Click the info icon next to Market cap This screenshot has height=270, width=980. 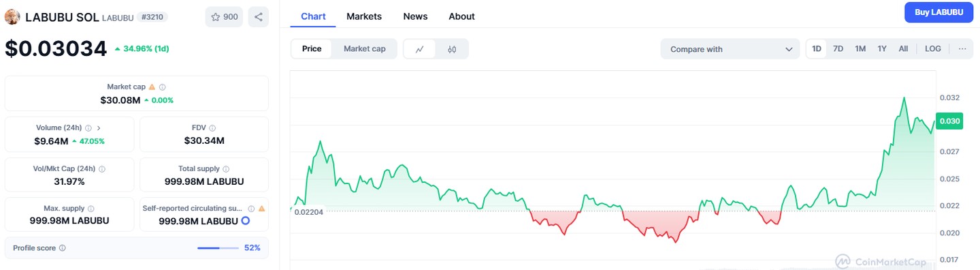[163, 87]
